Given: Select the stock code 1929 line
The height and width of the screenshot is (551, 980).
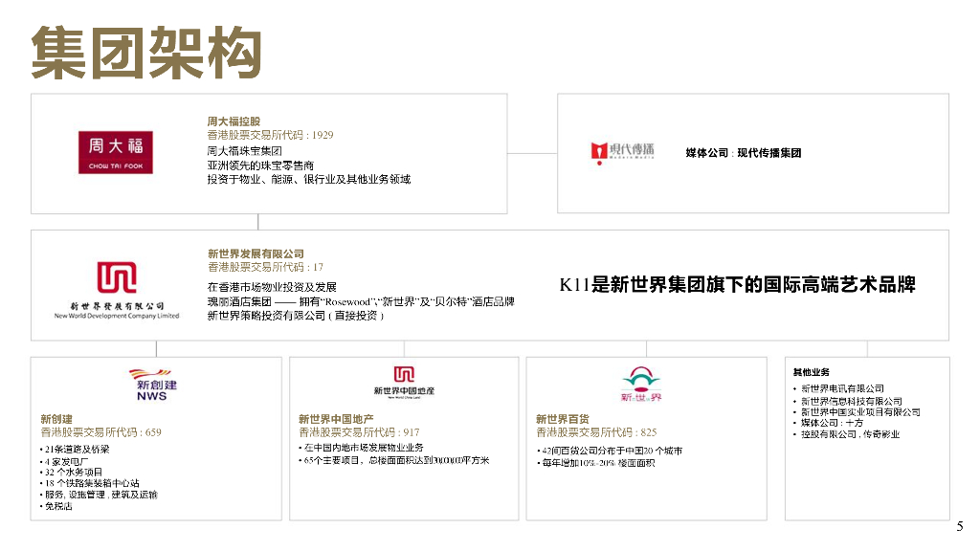Looking at the screenshot, I should [270, 135].
